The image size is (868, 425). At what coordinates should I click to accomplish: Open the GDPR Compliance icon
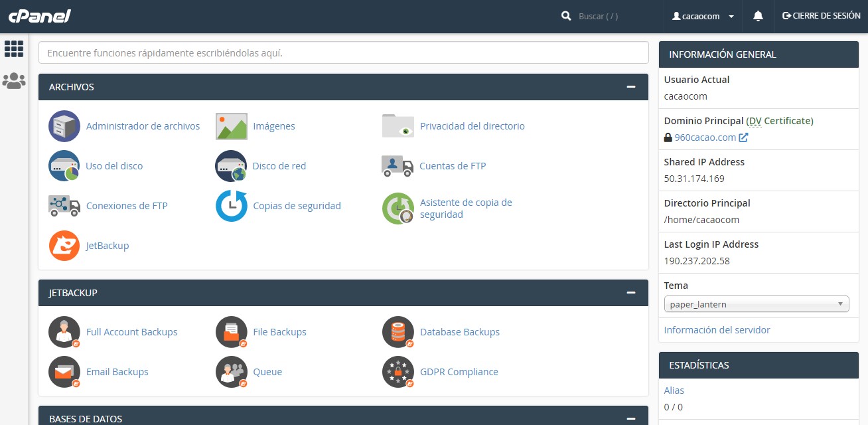coord(398,372)
